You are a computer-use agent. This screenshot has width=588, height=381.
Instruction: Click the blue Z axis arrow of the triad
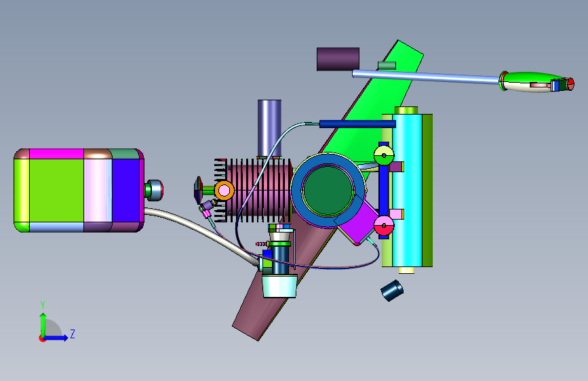tap(56, 338)
